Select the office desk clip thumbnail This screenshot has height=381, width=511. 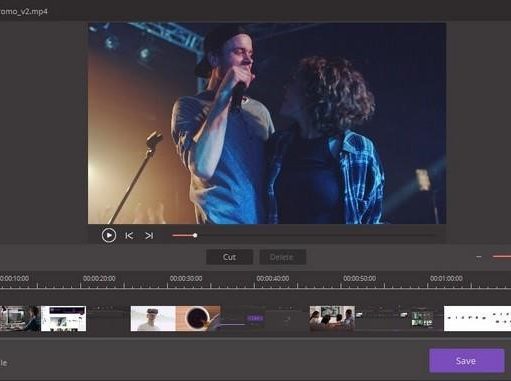[20, 319]
